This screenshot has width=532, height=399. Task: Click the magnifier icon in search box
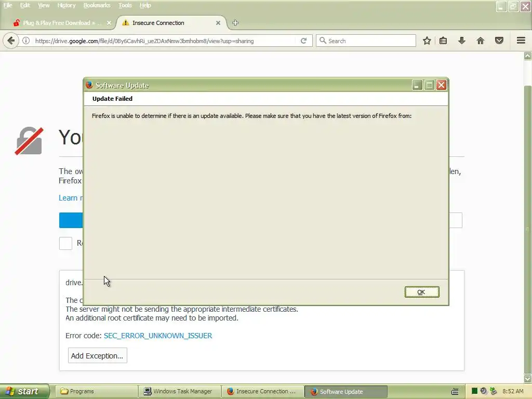click(323, 41)
